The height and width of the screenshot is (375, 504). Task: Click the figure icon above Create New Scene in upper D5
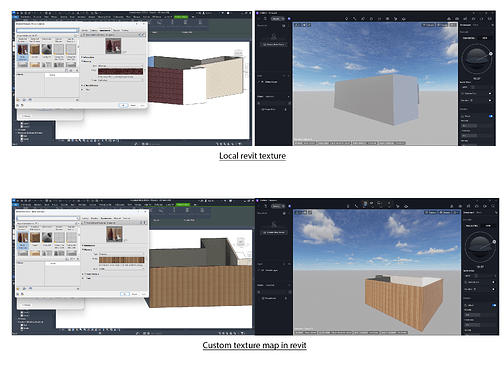tap(274, 36)
